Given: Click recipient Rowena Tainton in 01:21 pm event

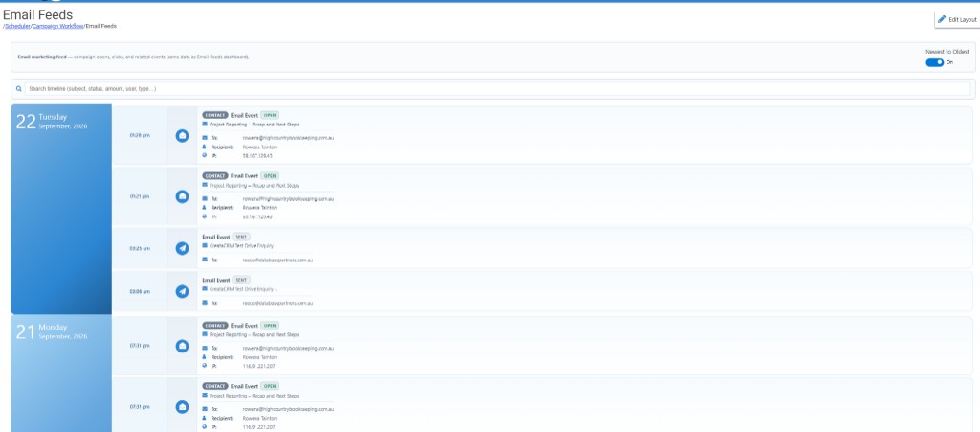Looking at the screenshot, I should click(x=259, y=208).
